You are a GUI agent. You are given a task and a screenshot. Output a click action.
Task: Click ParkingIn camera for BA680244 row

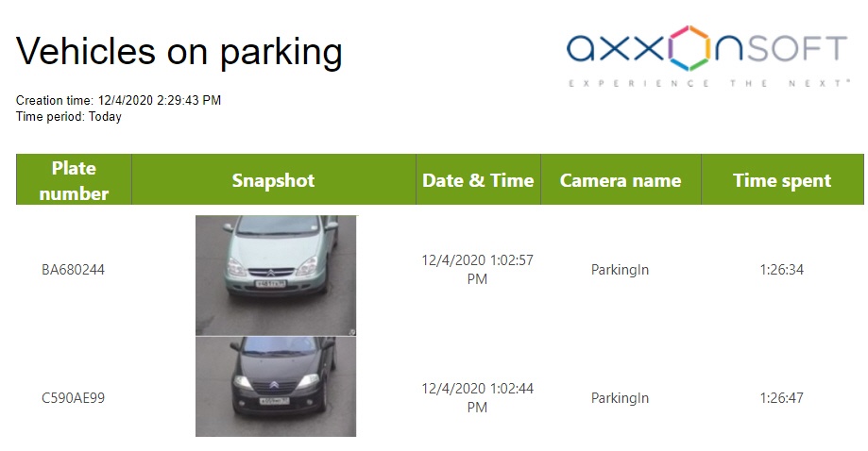621,270
